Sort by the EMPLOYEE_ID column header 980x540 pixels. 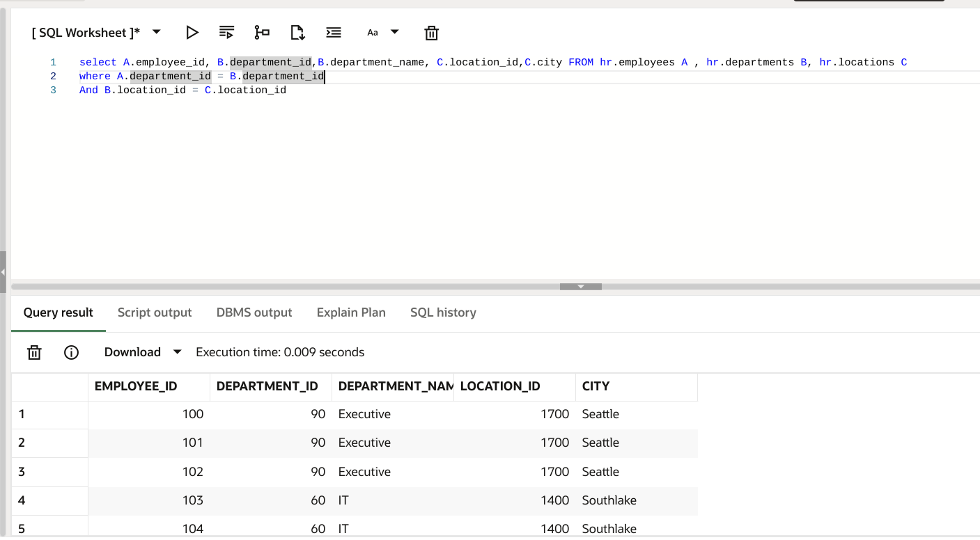click(x=149, y=386)
